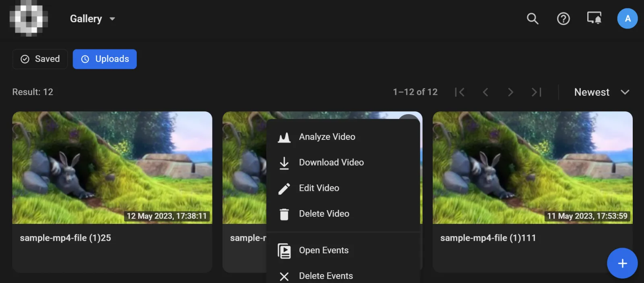The height and width of the screenshot is (283, 644).
Task: Click the 1–12 of 12 pagination text
Action: pyautogui.click(x=415, y=92)
